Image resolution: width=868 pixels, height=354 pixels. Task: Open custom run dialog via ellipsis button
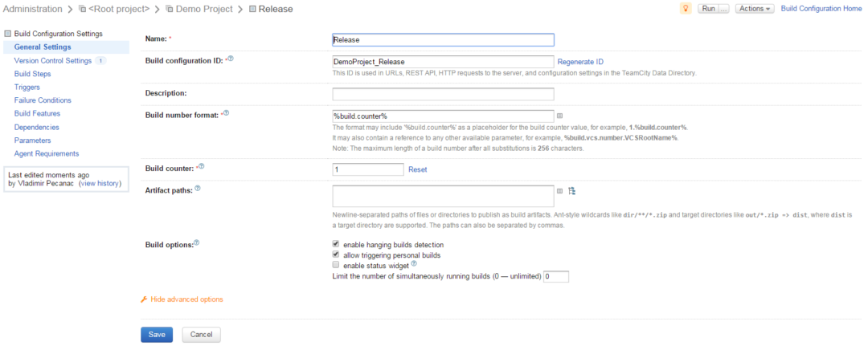[723, 9]
